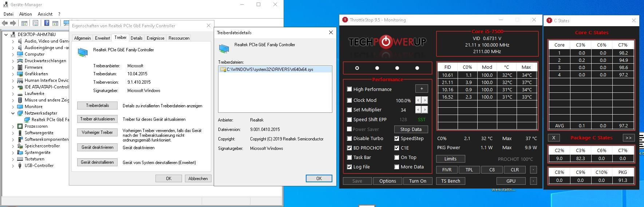
Task: Expand the Tastaturen tree node
Action: click(13, 159)
